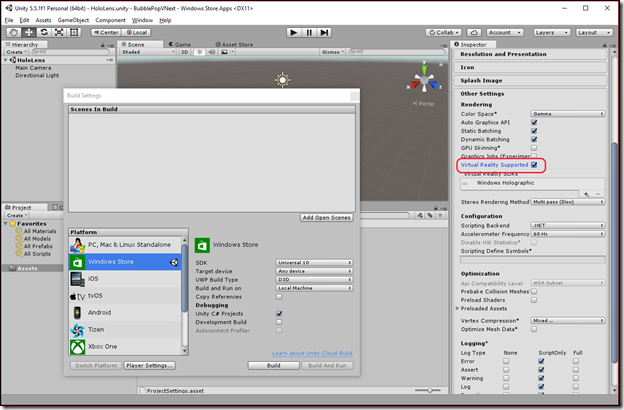624x410 pixels.
Task: Enable Copy References checkbox
Action: point(279,297)
